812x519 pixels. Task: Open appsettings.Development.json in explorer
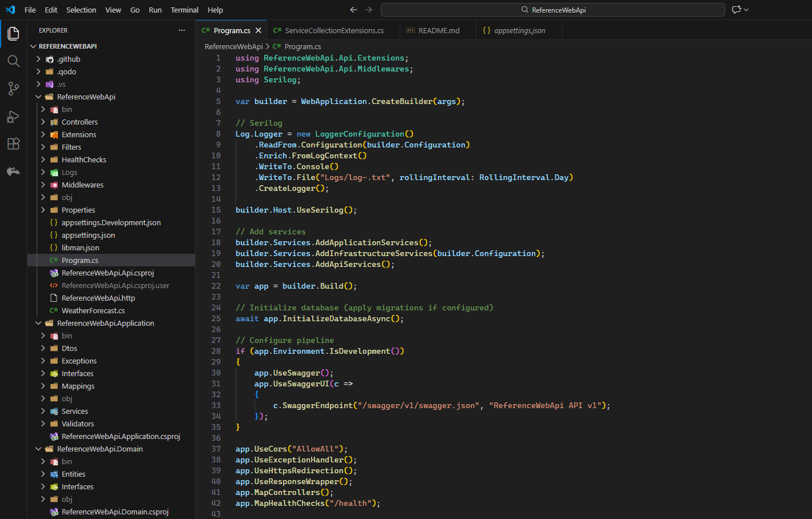point(112,222)
